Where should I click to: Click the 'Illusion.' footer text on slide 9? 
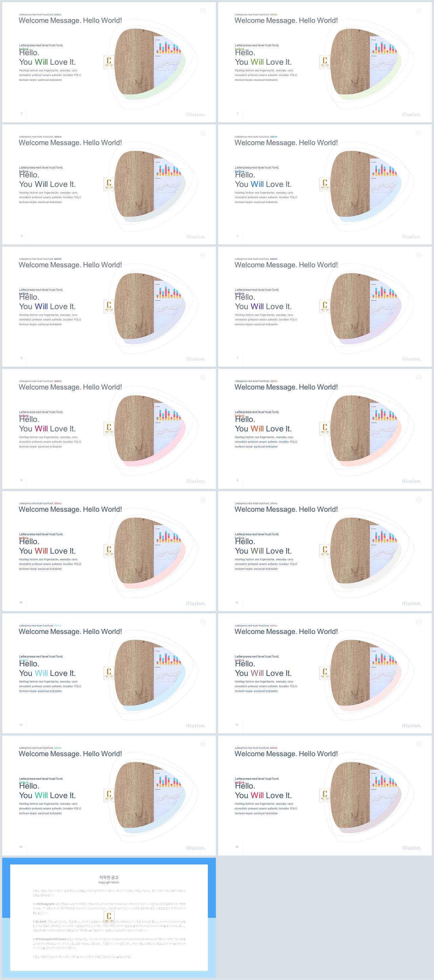412,481
